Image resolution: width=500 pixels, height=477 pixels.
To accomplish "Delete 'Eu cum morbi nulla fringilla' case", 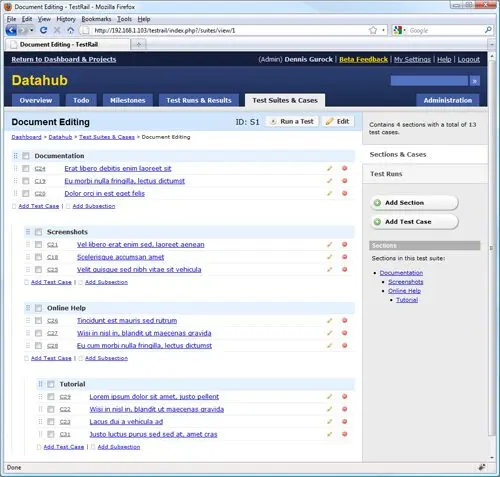I will click(345, 345).
